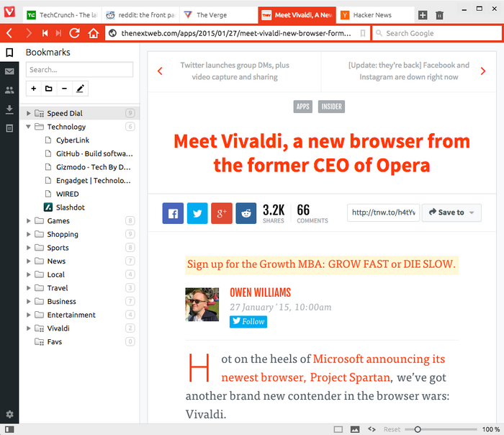Focus the address bar URL field
The width and height of the screenshot is (504, 435).
pos(236,33)
